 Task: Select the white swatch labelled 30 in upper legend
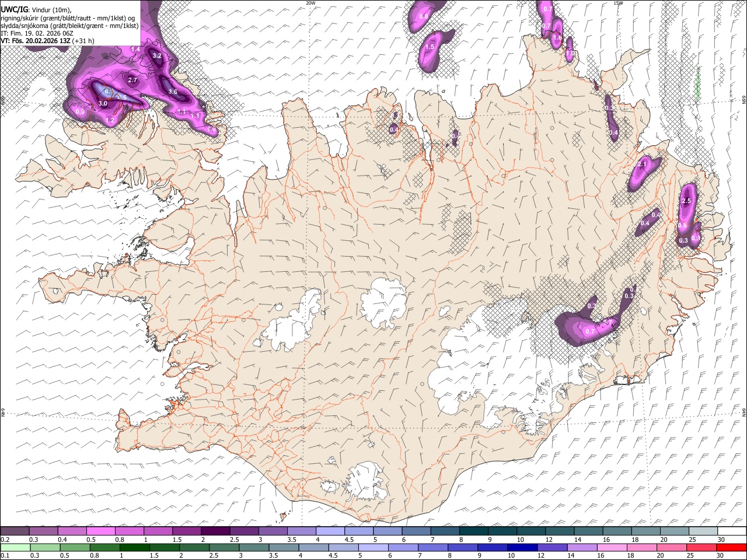click(x=731, y=531)
